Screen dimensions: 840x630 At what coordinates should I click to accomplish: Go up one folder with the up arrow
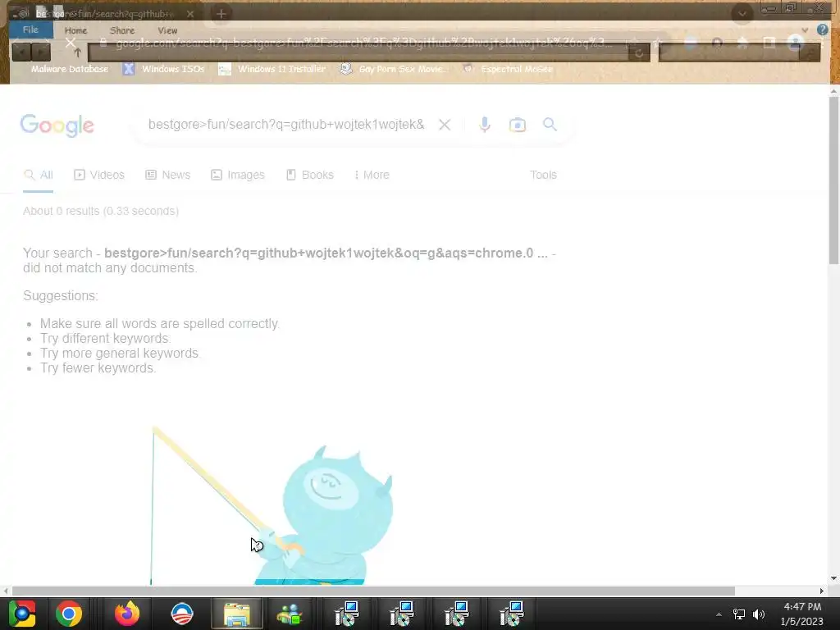pyautogui.click(x=77, y=52)
